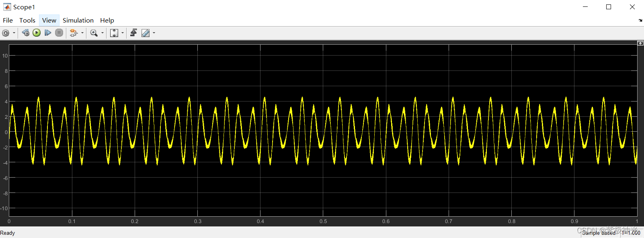
Task: Click the Stop simulation button
Action: 59,33
